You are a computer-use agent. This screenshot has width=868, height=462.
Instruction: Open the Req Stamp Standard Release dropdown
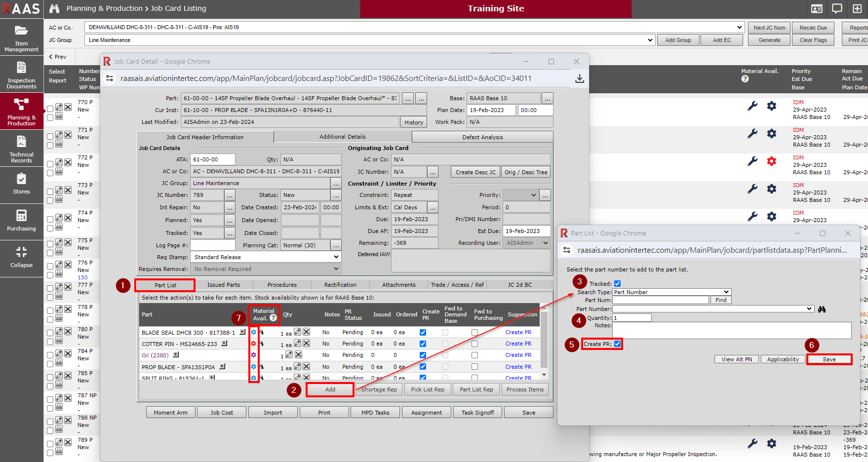266,257
